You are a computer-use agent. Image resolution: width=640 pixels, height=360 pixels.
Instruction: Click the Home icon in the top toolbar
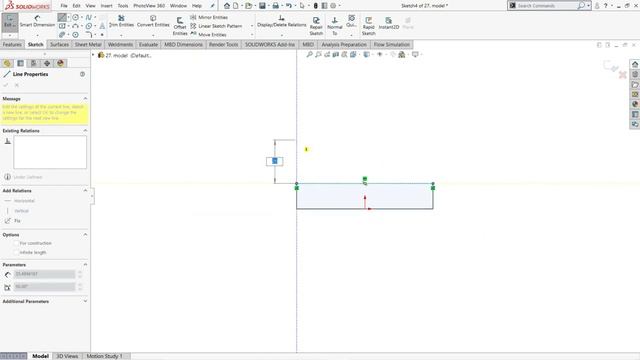227,6
